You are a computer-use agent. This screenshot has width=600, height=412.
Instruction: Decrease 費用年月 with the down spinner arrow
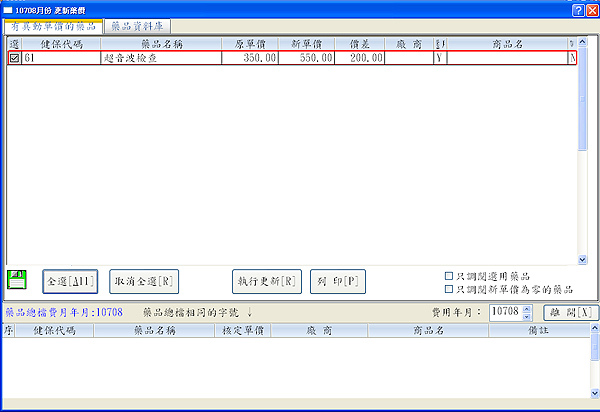tap(528, 316)
